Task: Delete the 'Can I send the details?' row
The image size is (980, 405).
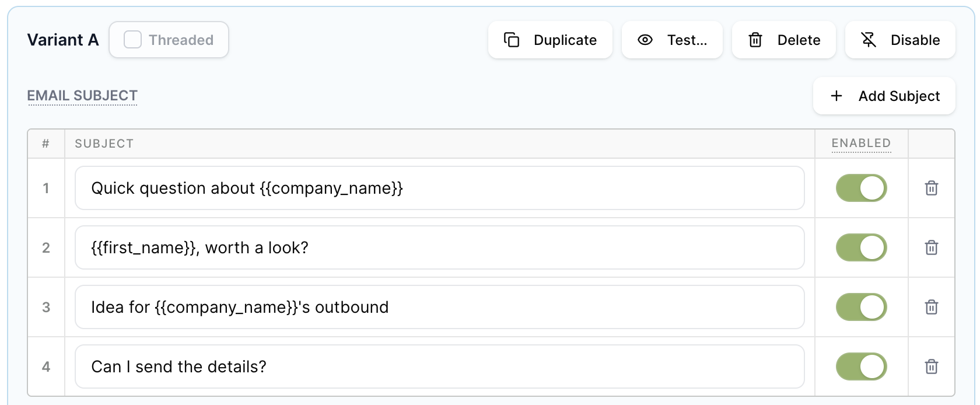Action: (x=932, y=366)
